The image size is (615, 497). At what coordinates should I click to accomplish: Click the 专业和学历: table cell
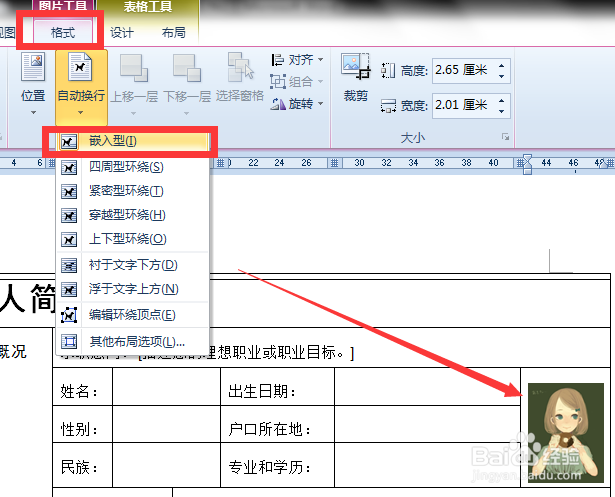pos(277,465)
